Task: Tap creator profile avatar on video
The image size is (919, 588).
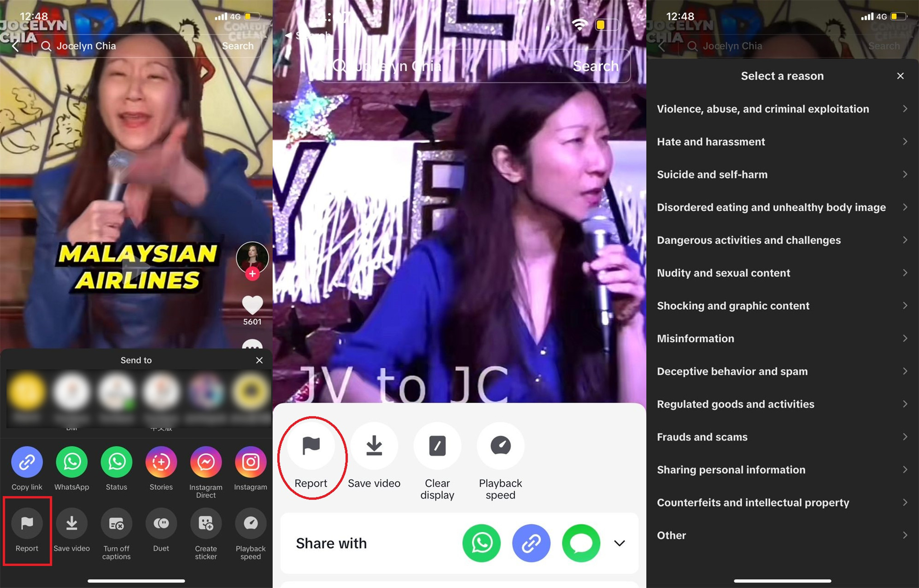Action: click(x=252, y=257)
